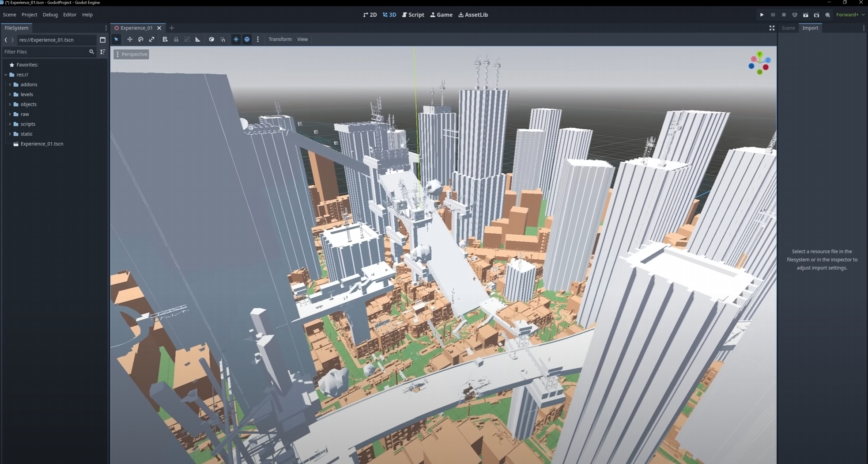
Task: Toggle FileSystem split mode
Action: (102, 40)
